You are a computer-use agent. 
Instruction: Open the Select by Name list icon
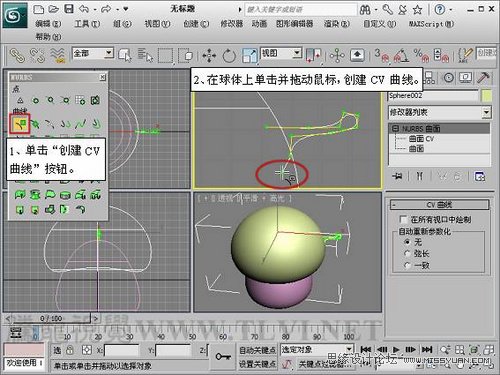145,55
